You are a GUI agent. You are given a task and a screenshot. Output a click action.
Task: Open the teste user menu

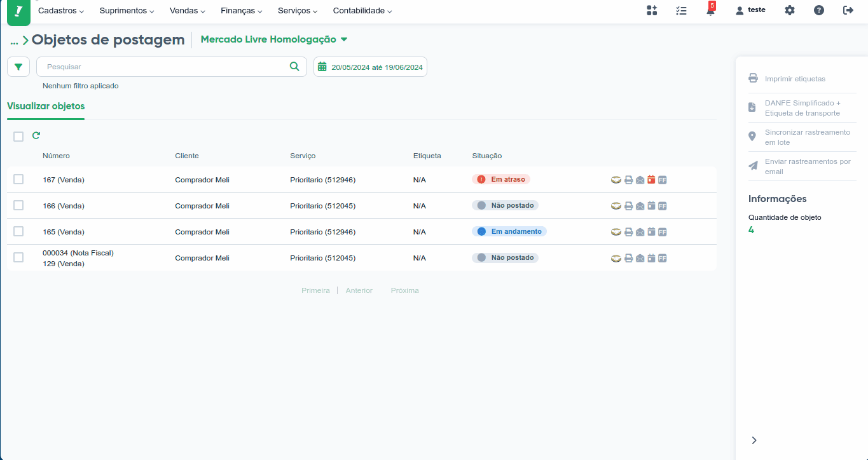(x=750, y=10)
